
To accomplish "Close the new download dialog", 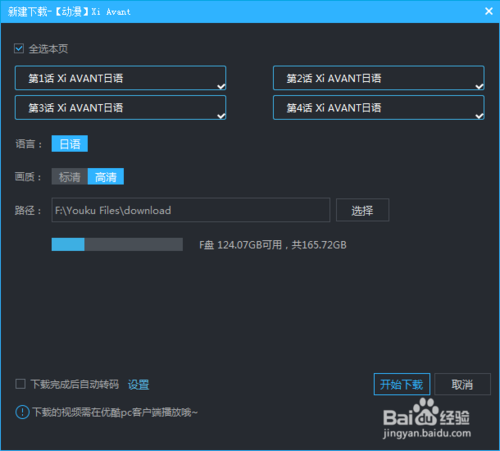I will 489,11.
